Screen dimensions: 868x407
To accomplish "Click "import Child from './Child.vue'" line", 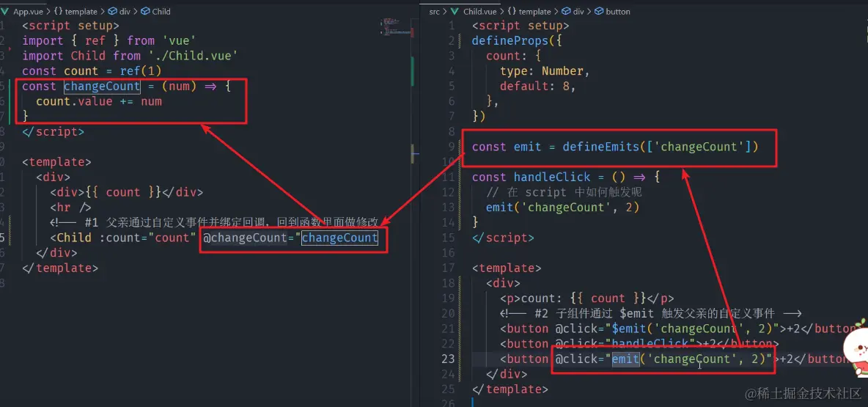I will [x=130, y=56].
